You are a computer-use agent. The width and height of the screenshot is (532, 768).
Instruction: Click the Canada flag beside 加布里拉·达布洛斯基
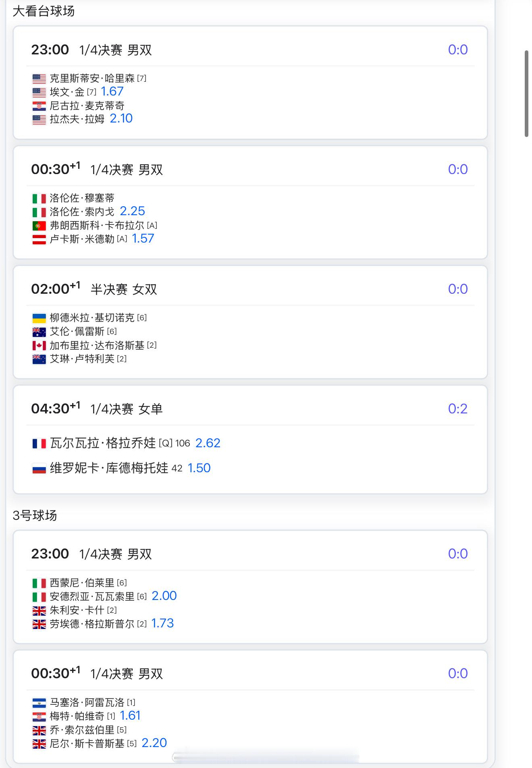[x=39, y=345]
